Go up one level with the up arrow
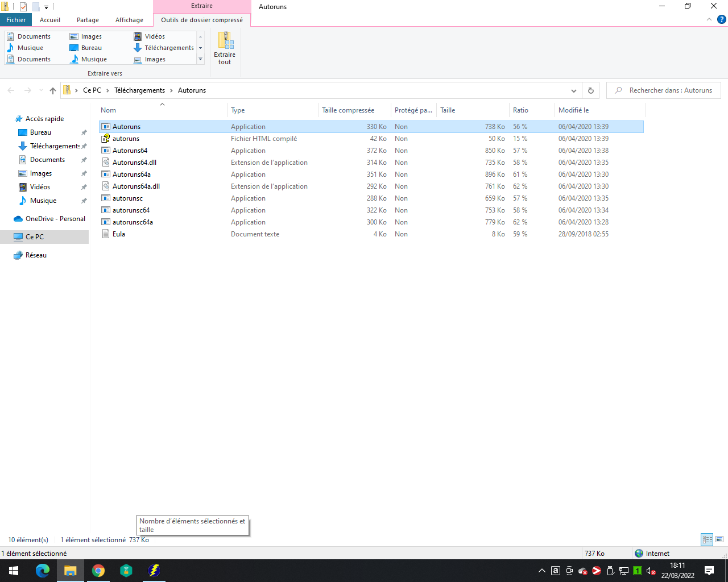Viewport: 728px width, 582px height. pos(53,90)
